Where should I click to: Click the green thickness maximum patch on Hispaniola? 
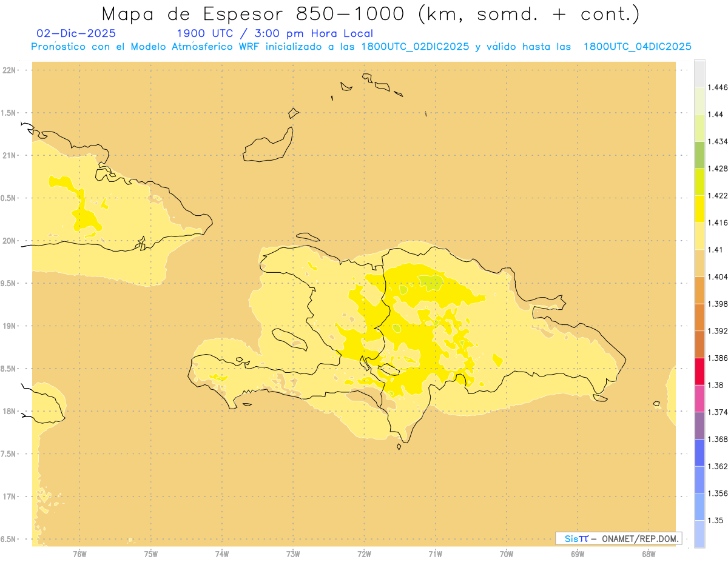click(x=432, y=282)
